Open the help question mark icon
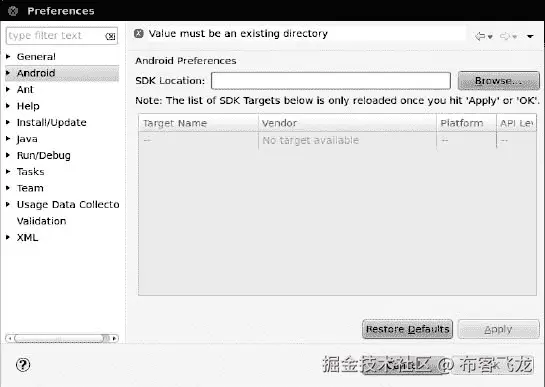545x387 pixels. point(23,365)
